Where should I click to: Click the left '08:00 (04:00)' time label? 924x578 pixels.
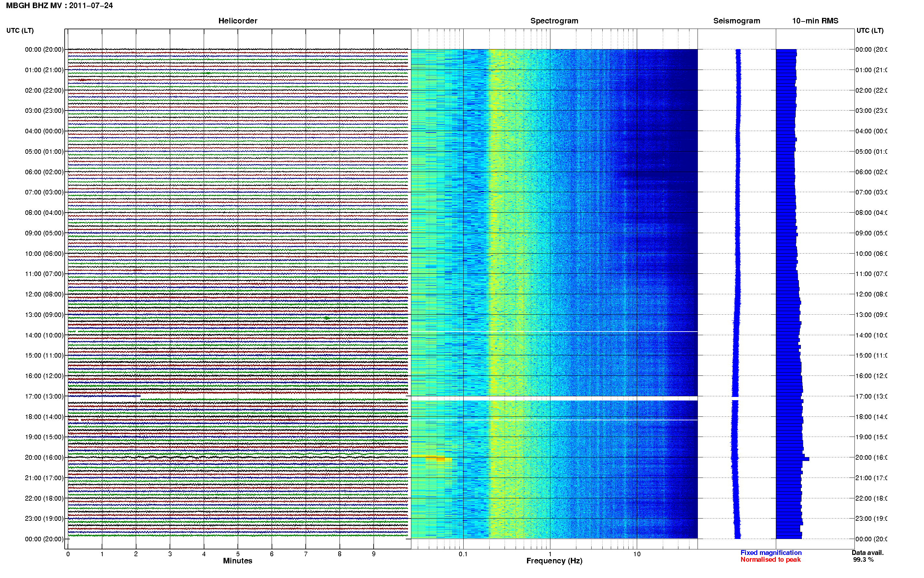(44, 213)
